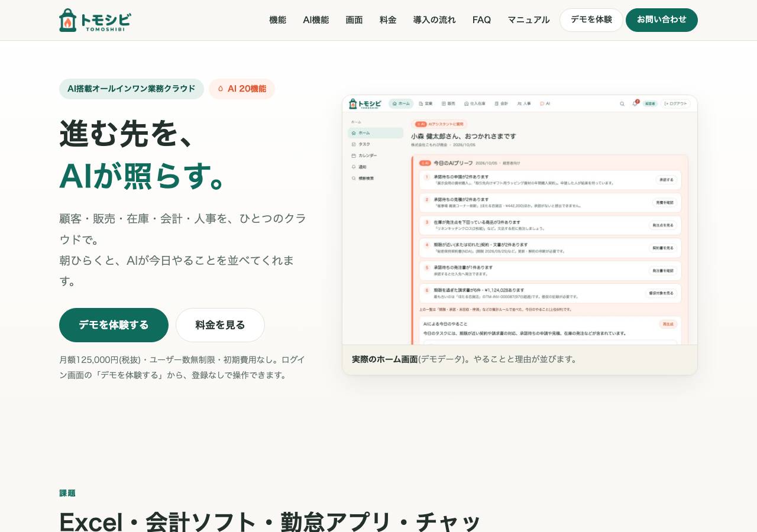Click the 料金を見る button

(220, 325)
